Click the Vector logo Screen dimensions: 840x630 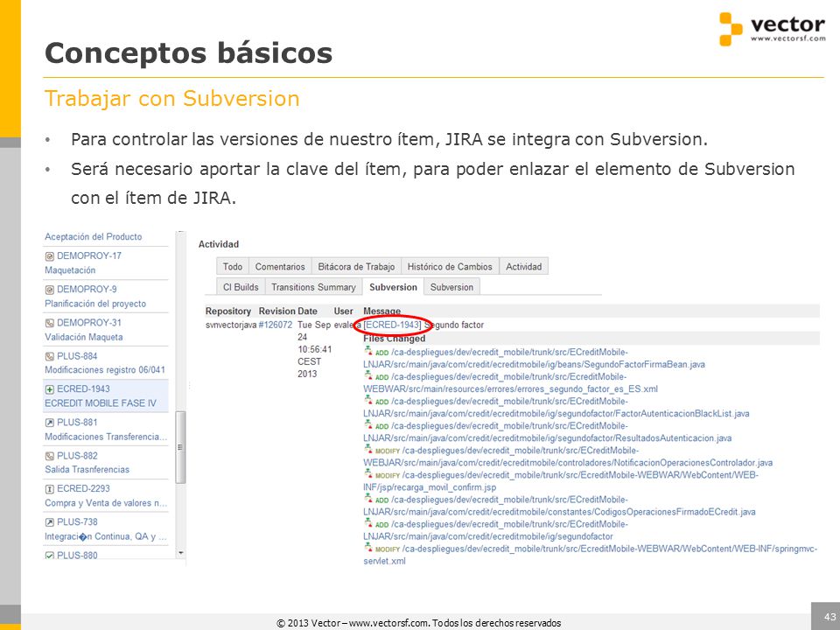(x=772, y=29)
